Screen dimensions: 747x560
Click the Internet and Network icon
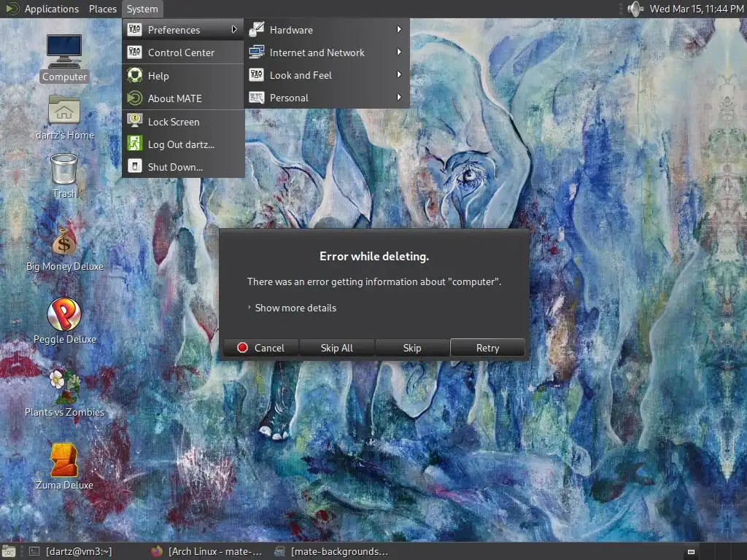(256, 52)
